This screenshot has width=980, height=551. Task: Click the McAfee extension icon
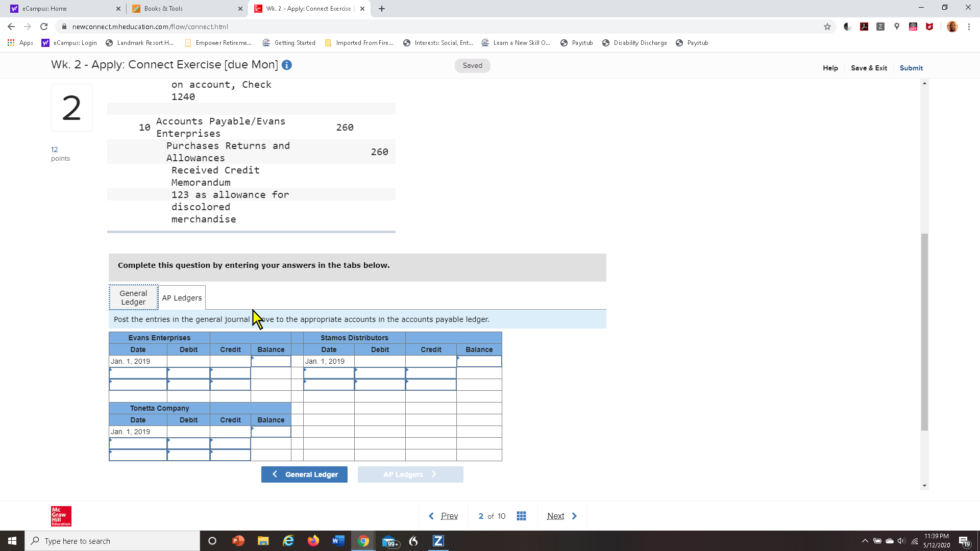coord(929,27)
